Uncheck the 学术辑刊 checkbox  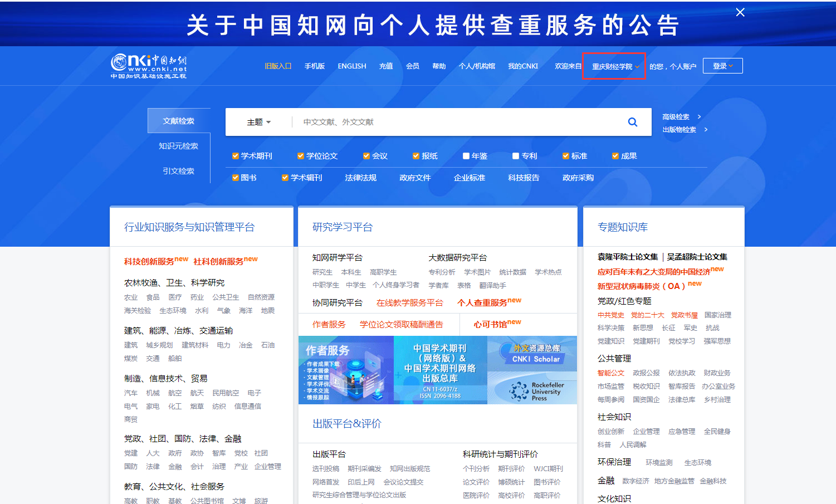[x=285, y=178]
